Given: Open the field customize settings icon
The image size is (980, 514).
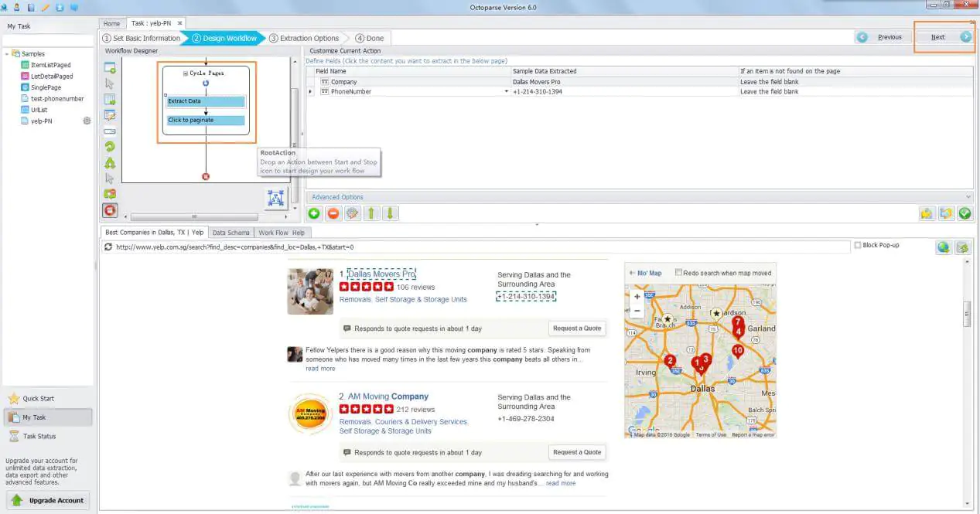Looking at the screenshot, I should pyautogui.click(x=353, y=213).
